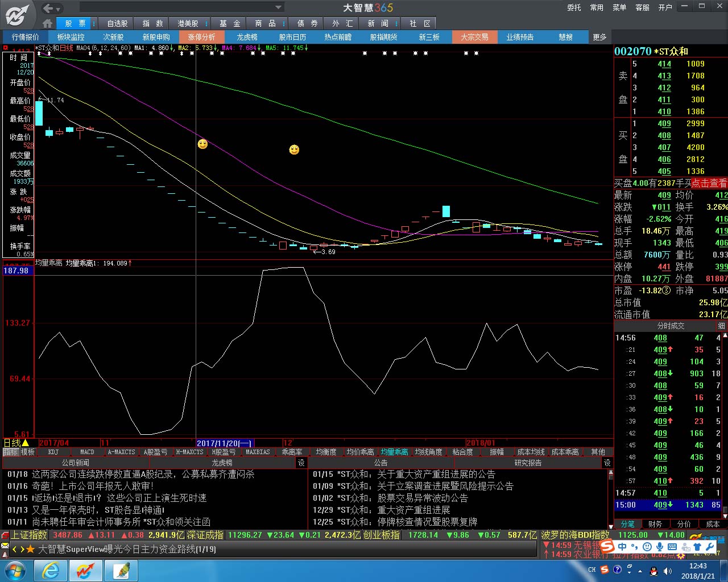Open 委托 menu in title bar
The width and height of the screenshot is (728, 582).
[574, 7]
